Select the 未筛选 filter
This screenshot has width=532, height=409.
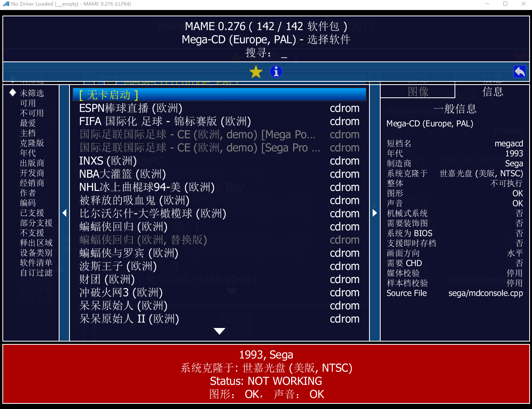coord(32,93)
